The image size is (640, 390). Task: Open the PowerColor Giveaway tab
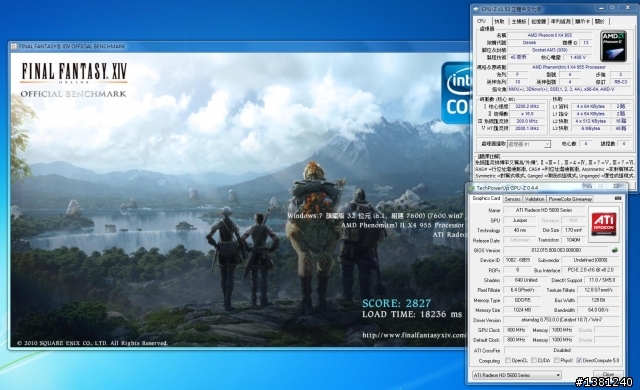(x=570, y=199)
